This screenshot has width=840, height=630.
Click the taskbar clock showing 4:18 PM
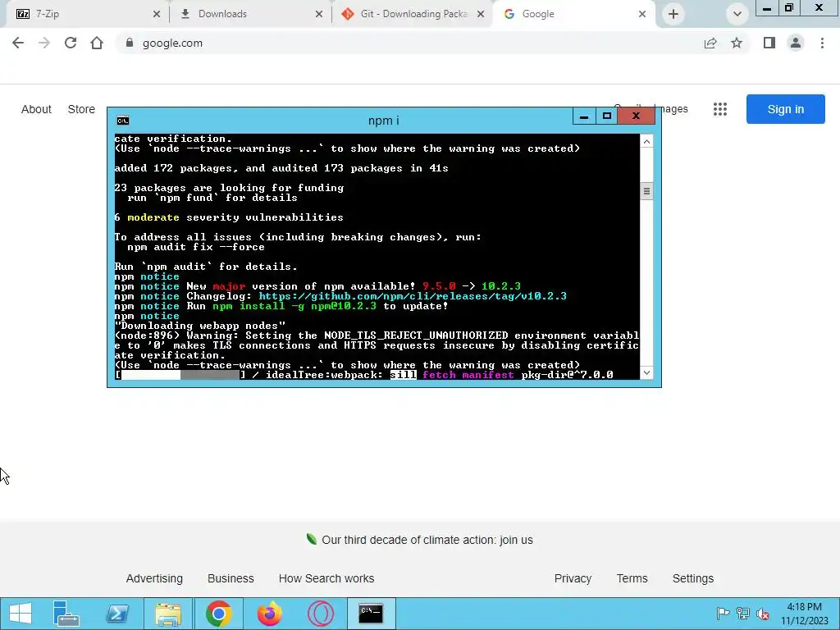804,614
